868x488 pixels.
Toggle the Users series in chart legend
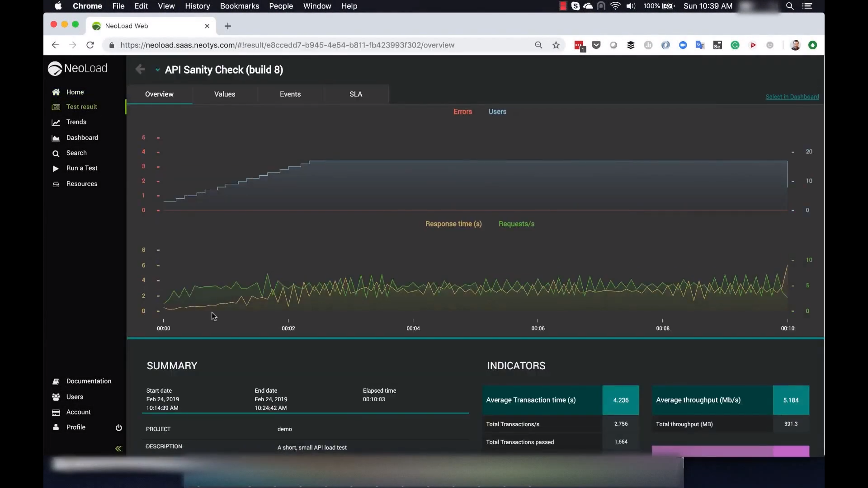[x=497, y=112]
